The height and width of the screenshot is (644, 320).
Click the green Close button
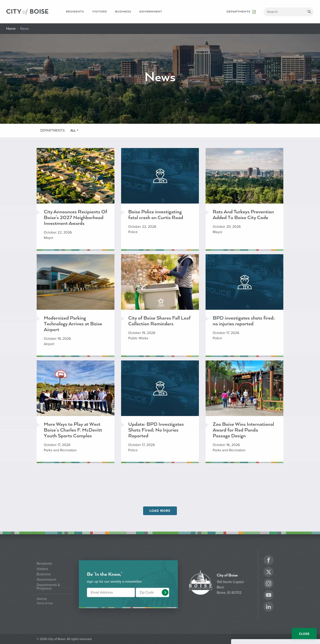[304, 634]
